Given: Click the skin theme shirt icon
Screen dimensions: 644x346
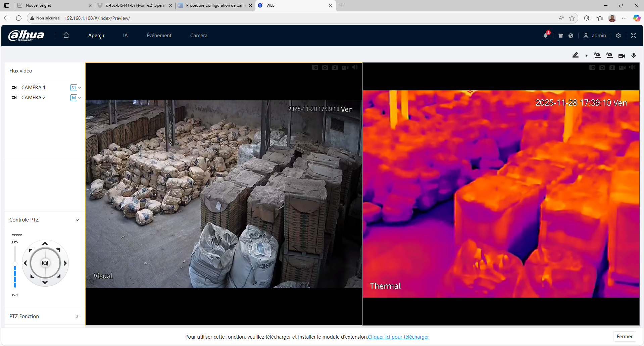Looking at the screenshot, I should tap(561, 36).
